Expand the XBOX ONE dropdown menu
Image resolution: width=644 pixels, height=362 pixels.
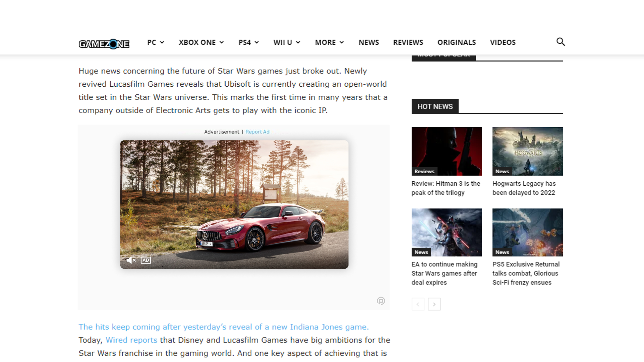point(201,43)
